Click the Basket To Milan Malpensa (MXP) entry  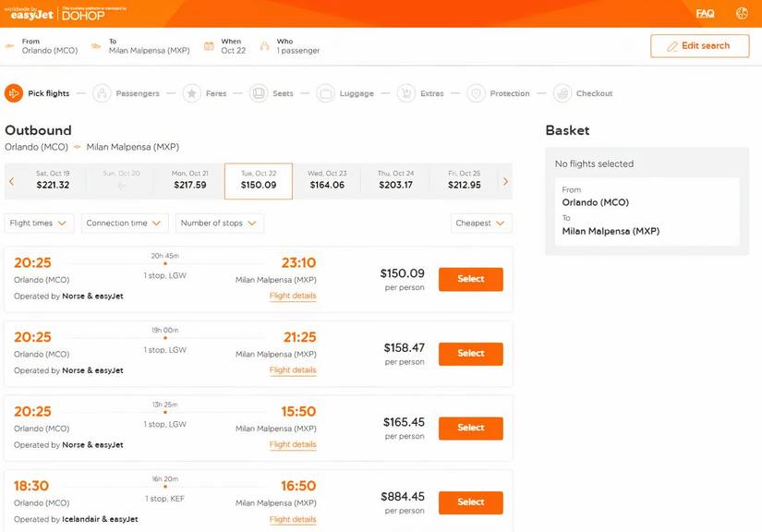pos(611,225)
